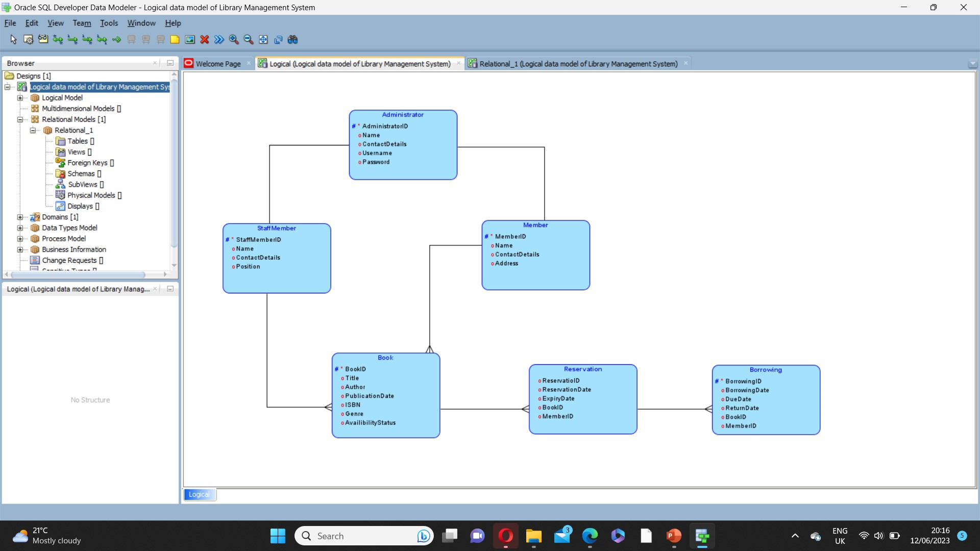Expand the Data Types Model node
The width and height of the screenshot is (980, 551).
[x=20, y=228]
